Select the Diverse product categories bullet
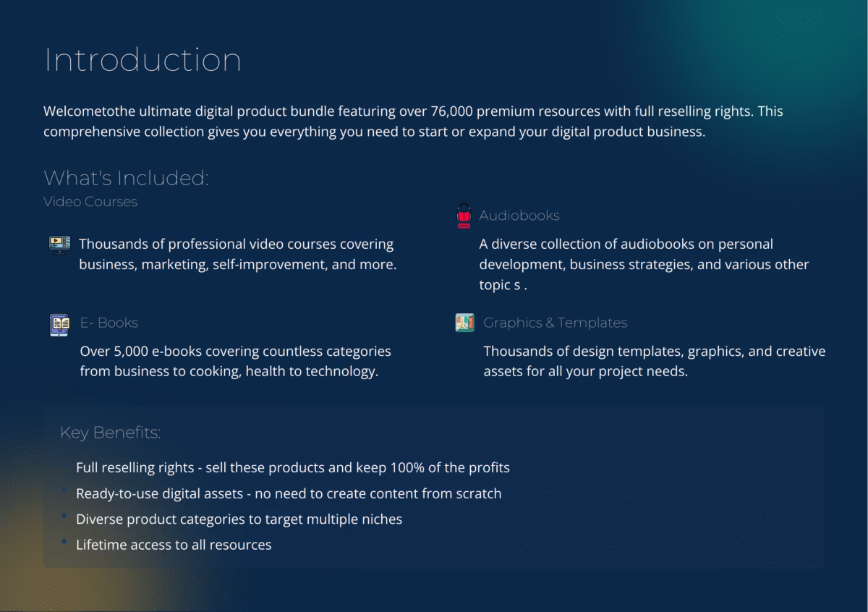 click(x=239, y=519)
